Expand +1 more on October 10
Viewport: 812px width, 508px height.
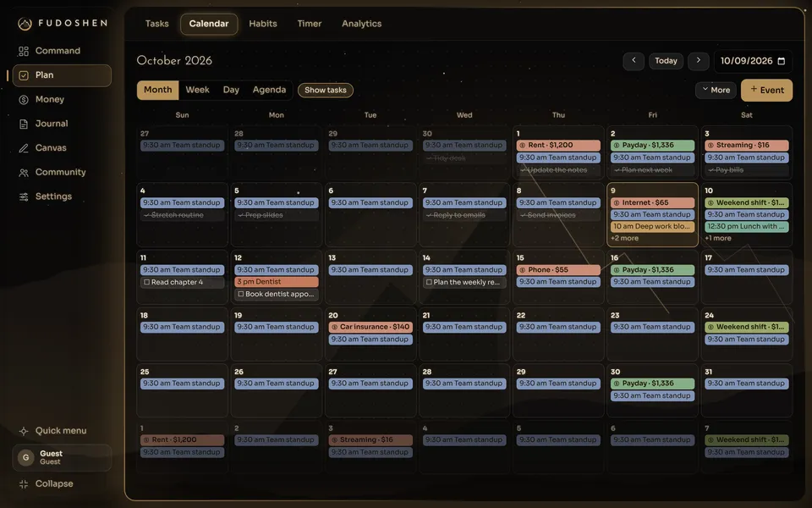(x=718, y=238)
